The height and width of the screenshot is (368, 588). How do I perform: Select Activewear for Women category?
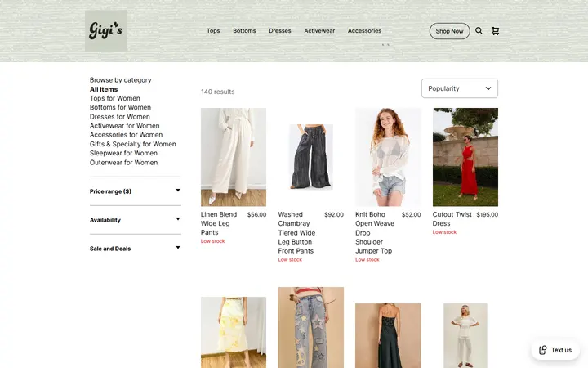pos(124,126)
